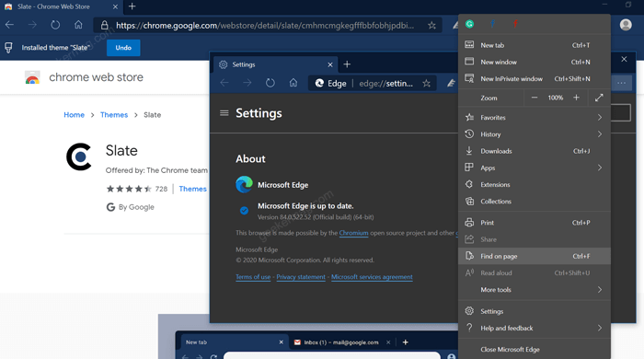This screenshot has width=644, height=359.
Task: Expand the History submenu
Action: tap(534, 134)
